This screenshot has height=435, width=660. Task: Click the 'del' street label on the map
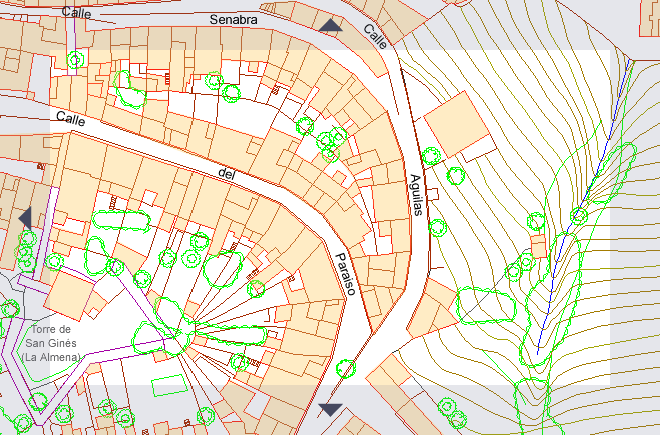[x=226, y=173]
